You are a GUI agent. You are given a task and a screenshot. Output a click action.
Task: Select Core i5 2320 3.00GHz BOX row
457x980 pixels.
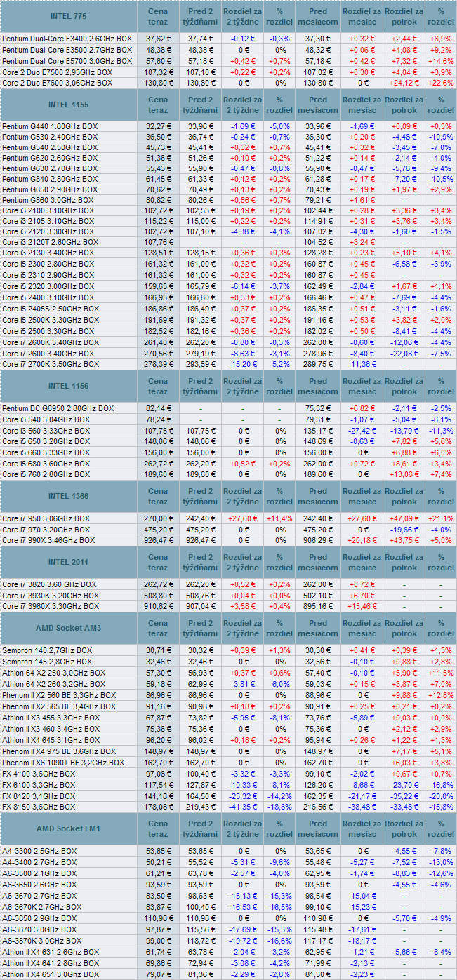[x=228, y=286]
